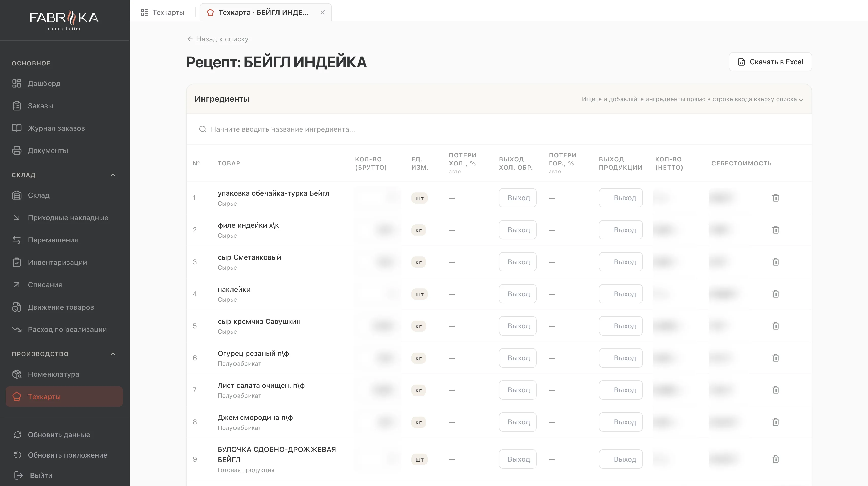Go to Заказы in sidebar

[64, 106]
